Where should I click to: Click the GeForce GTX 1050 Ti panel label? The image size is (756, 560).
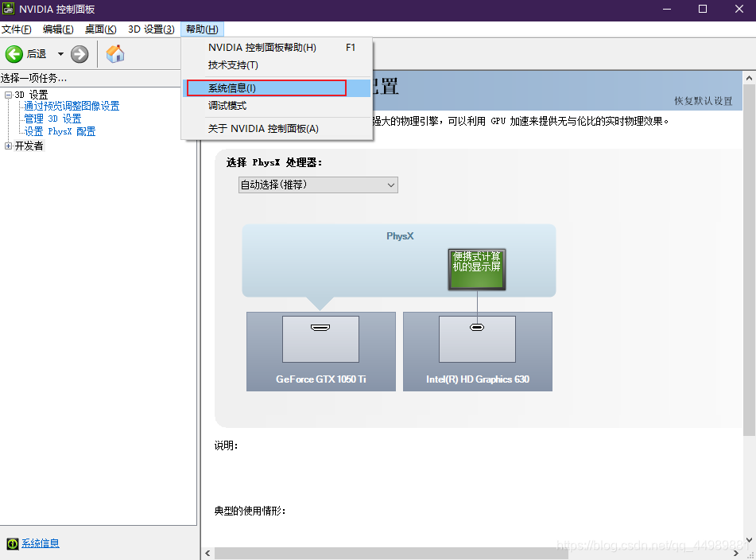[320, 379]
